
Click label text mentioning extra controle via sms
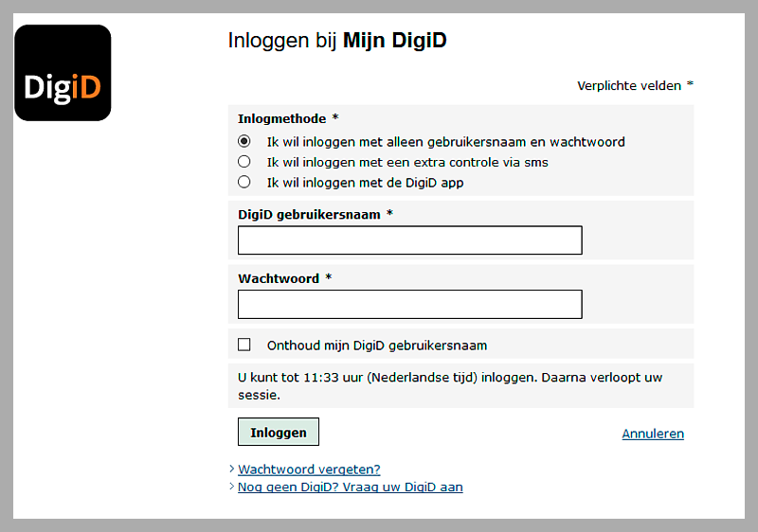407,162
